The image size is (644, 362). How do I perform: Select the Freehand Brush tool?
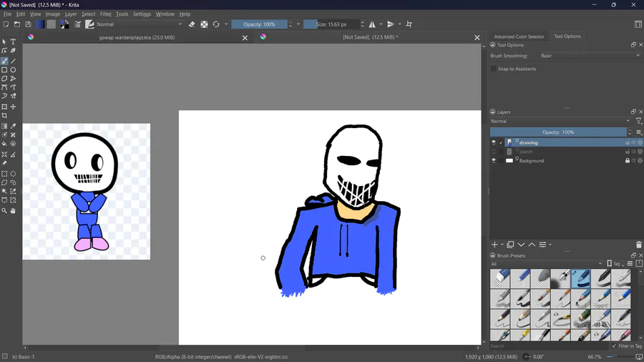pos(4,61)
